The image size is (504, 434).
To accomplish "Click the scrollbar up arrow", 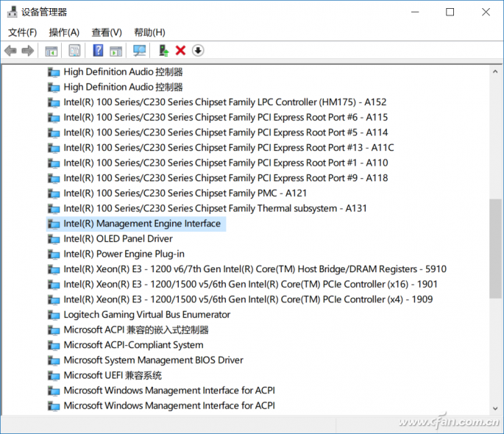I will [x=495, y=71].
